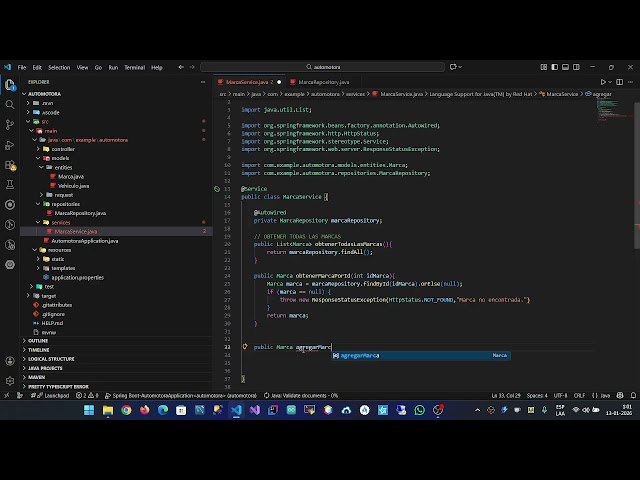Select the MarcaService.java editor tab

(249, 82)
